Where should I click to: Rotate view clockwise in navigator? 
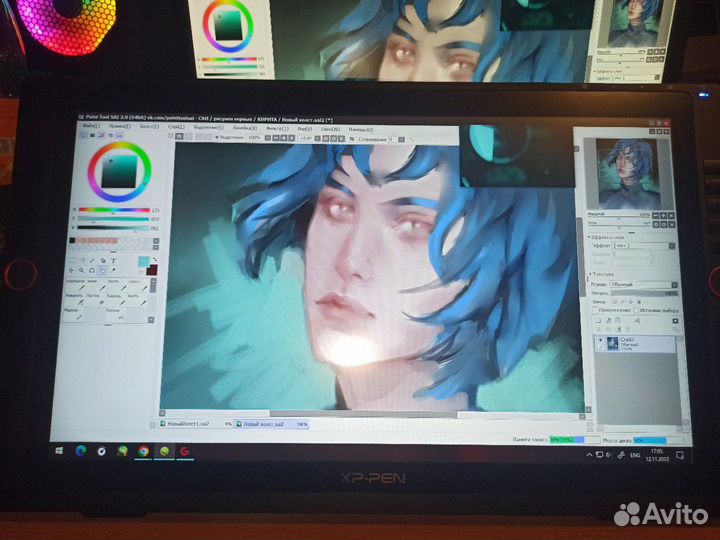coord(664,225)
